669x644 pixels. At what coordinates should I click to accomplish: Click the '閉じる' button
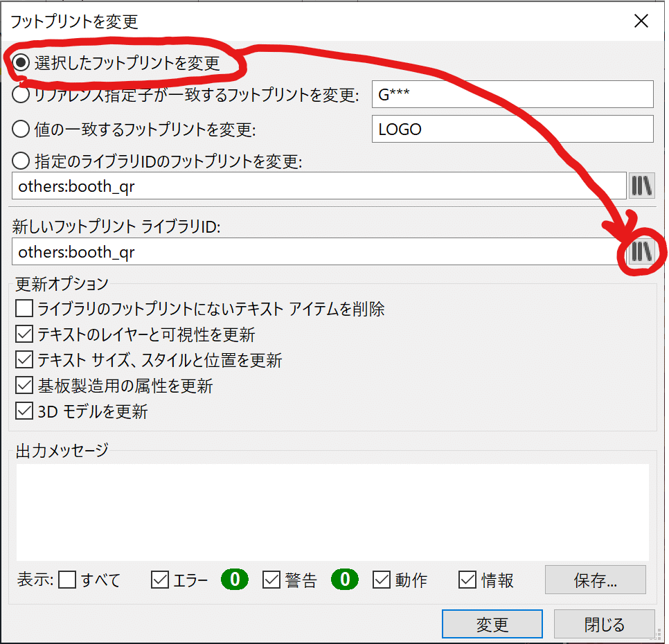point(604,624)
